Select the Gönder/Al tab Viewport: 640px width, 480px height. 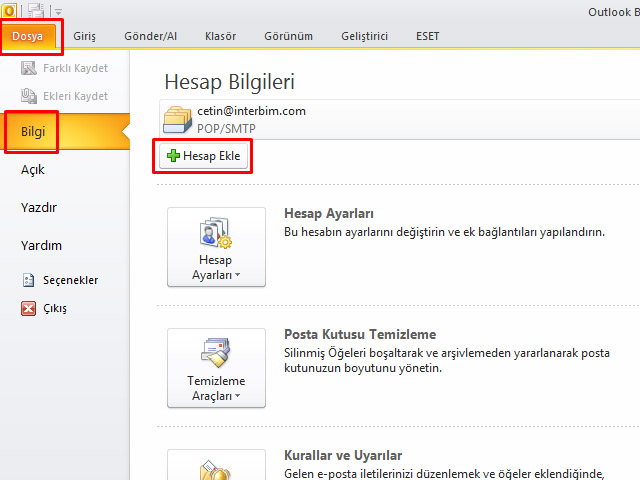151,37
